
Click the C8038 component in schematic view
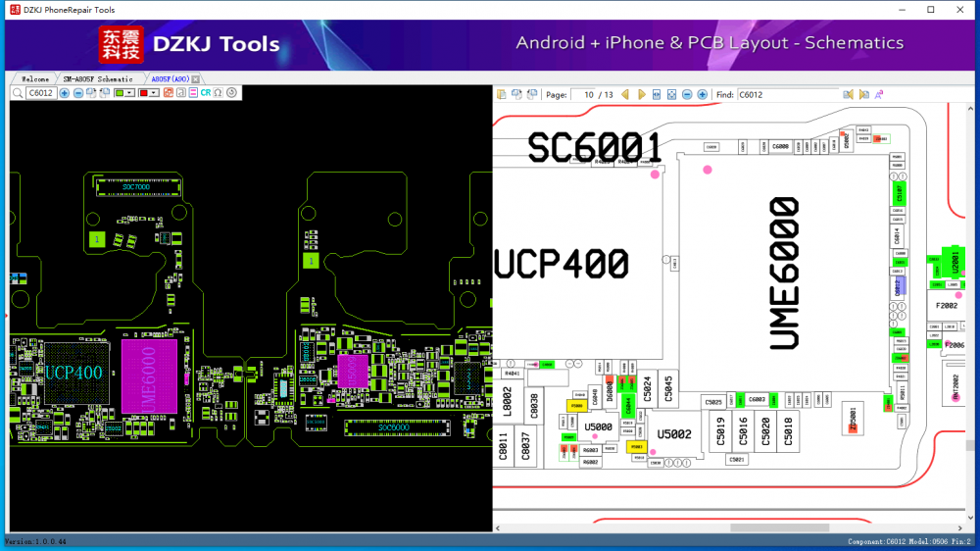[534, 405]
